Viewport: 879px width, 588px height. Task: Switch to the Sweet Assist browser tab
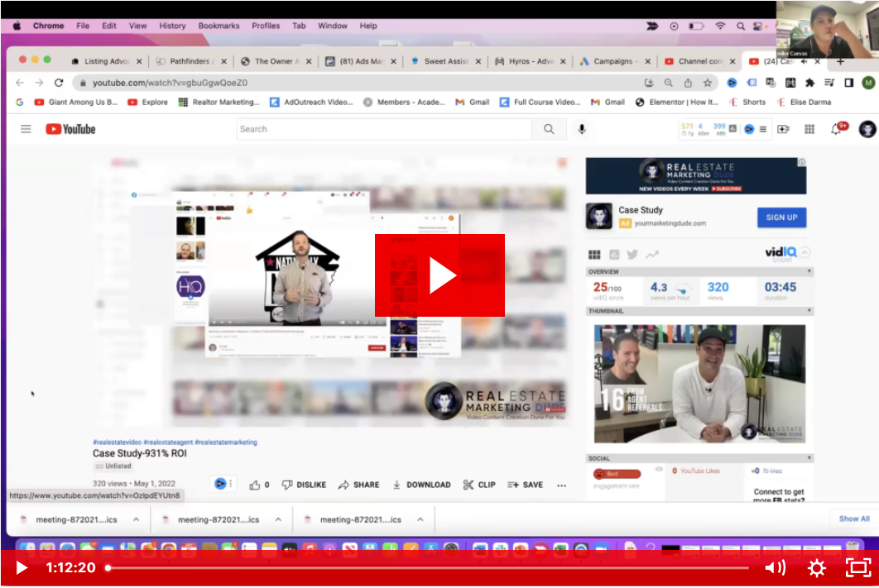point(445,61)
